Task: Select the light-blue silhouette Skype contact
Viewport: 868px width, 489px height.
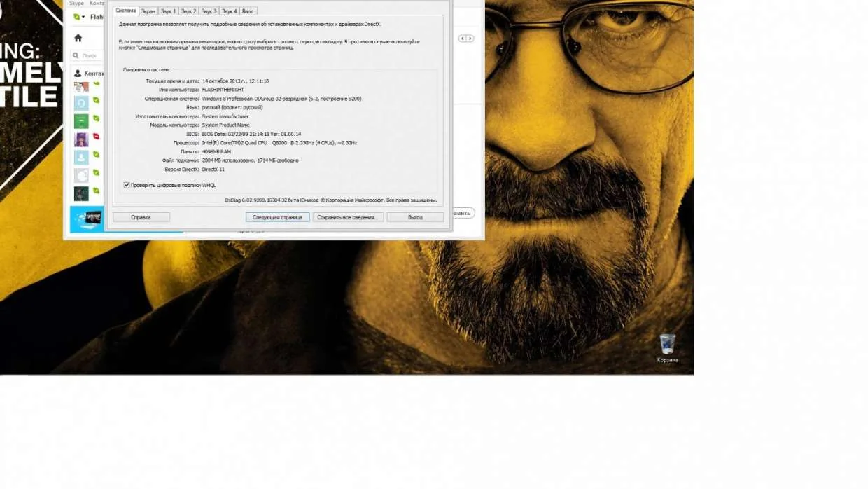Action: (81, 157)
